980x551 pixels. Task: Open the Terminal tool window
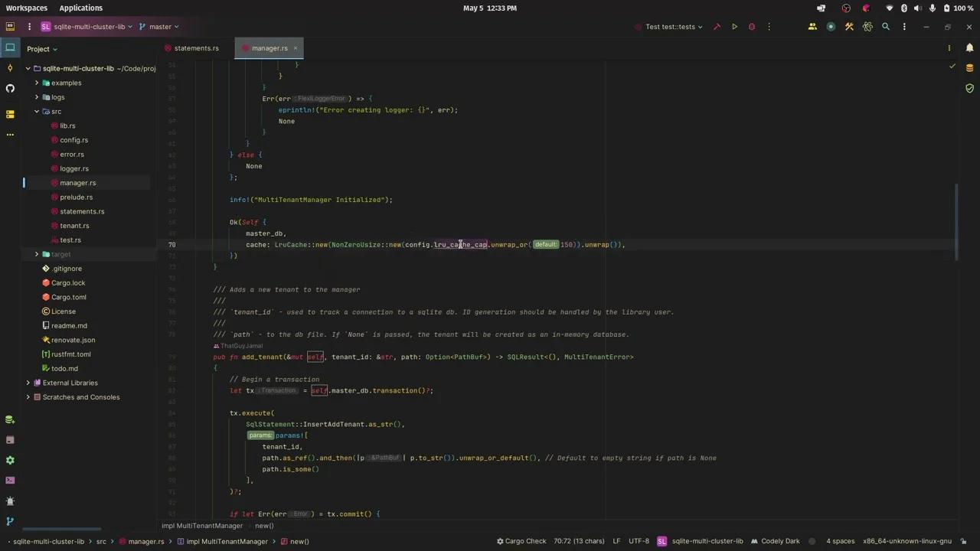(x=10, y=481)
